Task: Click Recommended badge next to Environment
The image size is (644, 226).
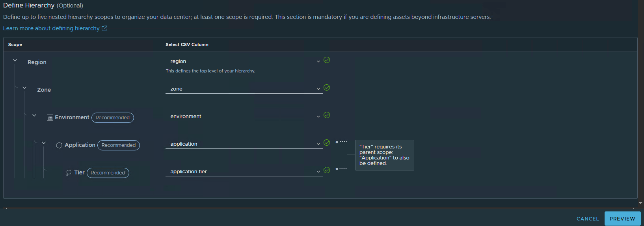Action: pyautogui.click(x=113, y=118)
